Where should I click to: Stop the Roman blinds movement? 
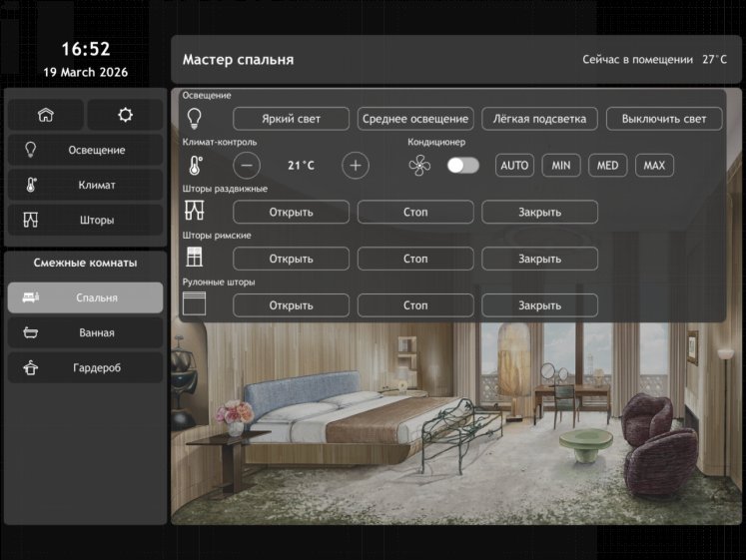[x=415, y=259]
